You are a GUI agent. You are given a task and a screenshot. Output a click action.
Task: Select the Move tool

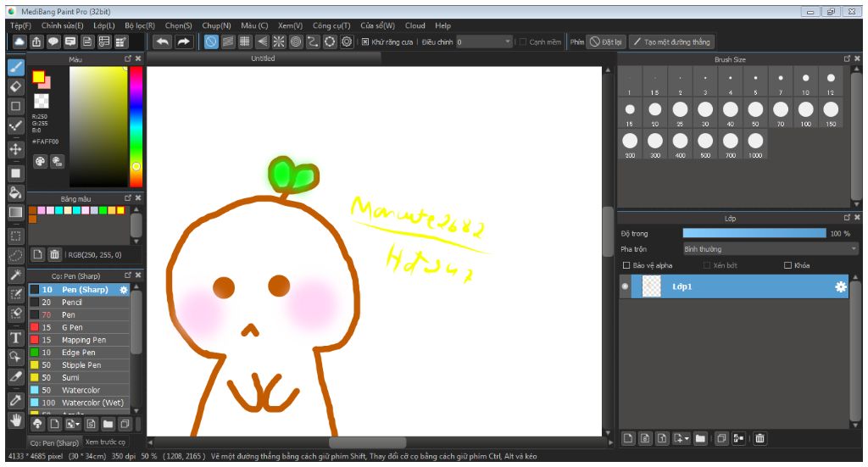click(x=15, y=149)
